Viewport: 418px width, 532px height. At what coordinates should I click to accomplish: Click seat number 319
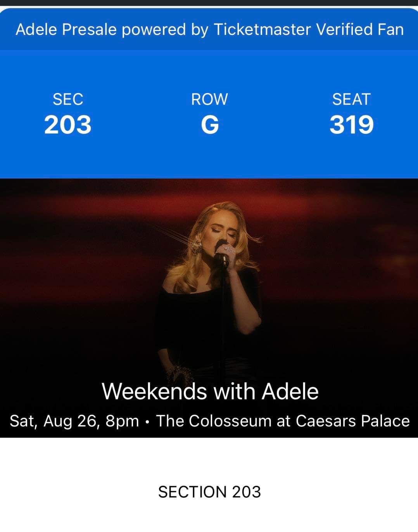click(351, 125)
